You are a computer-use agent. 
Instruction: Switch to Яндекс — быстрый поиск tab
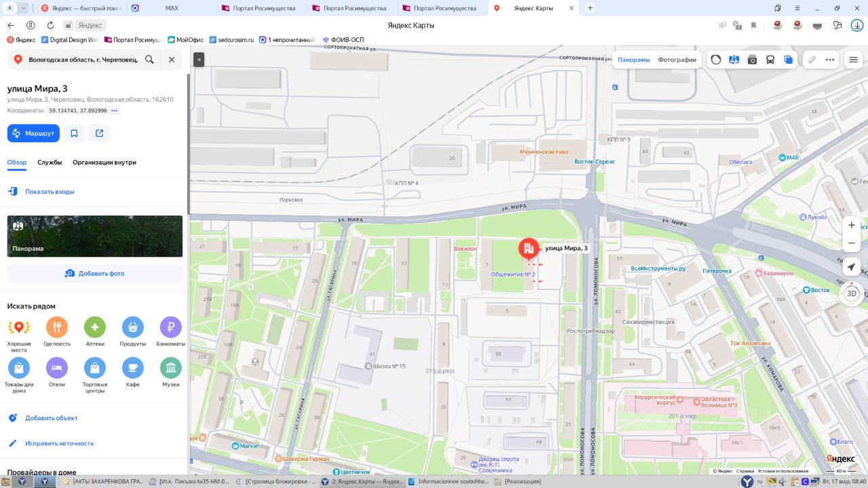pos(81,8)
